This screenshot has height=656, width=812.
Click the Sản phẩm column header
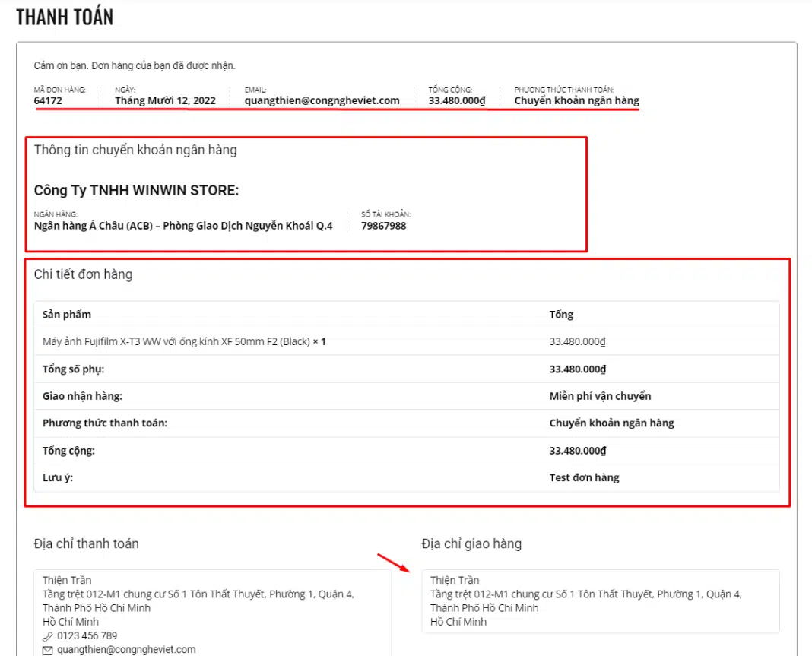pyautogui.click(x=67, y=315)
